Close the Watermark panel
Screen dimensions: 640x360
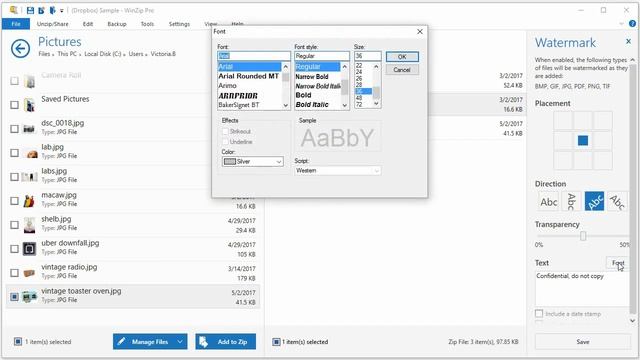pyautogui.click(x=628, y=42)
